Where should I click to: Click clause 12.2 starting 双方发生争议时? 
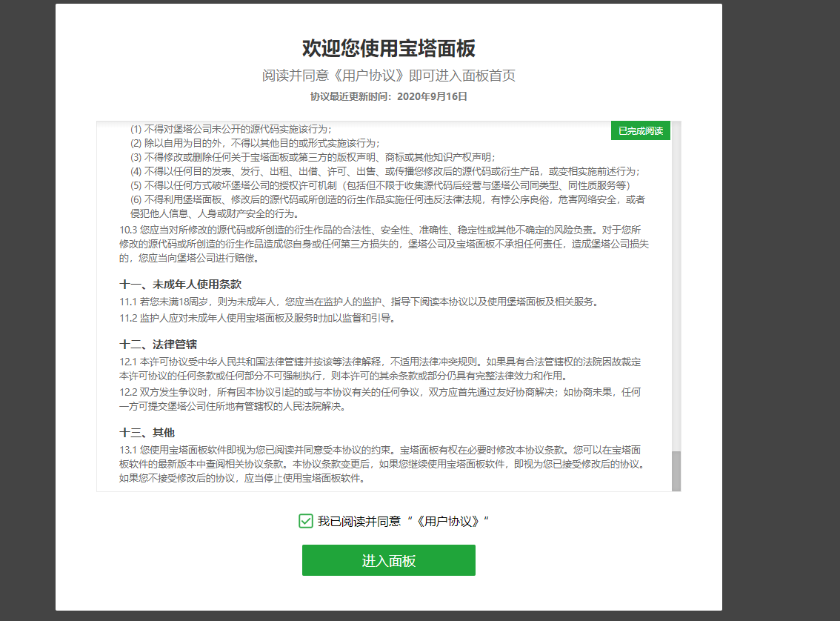coord(380,399)
